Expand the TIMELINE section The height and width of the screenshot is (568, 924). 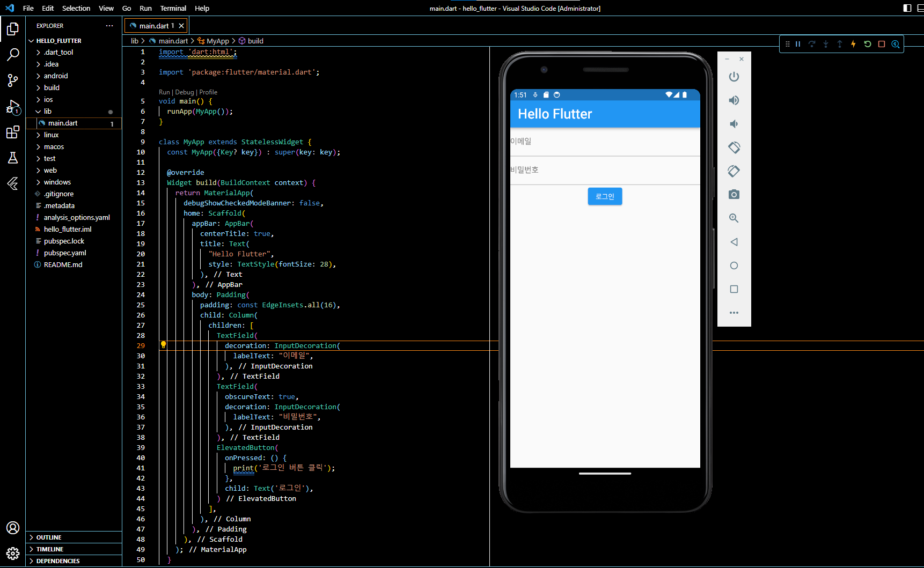pyautogui.click(x=74, y=549)
